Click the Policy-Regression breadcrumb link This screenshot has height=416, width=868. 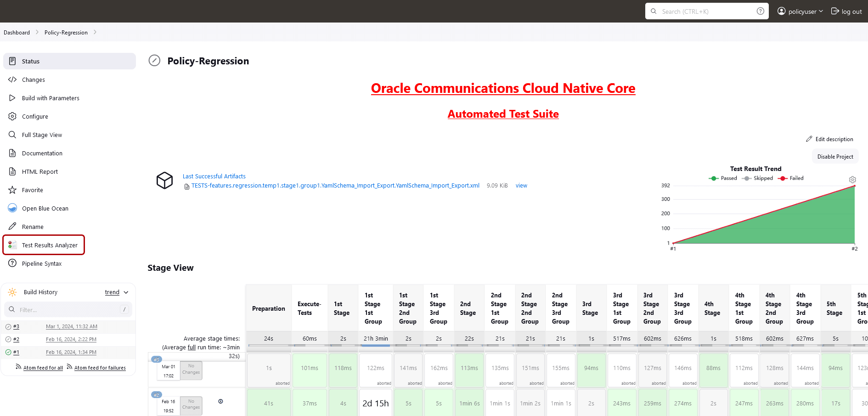(x=66, y=33)
